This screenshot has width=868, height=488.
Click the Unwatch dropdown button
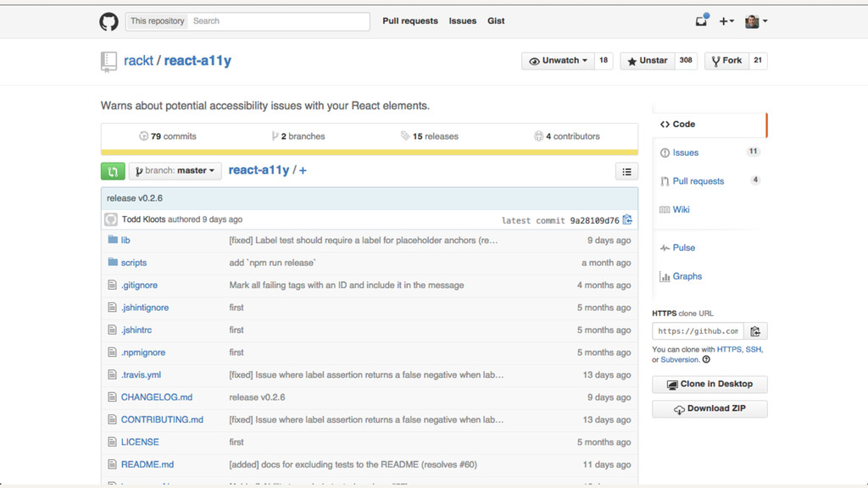click(x=558, y=61)
